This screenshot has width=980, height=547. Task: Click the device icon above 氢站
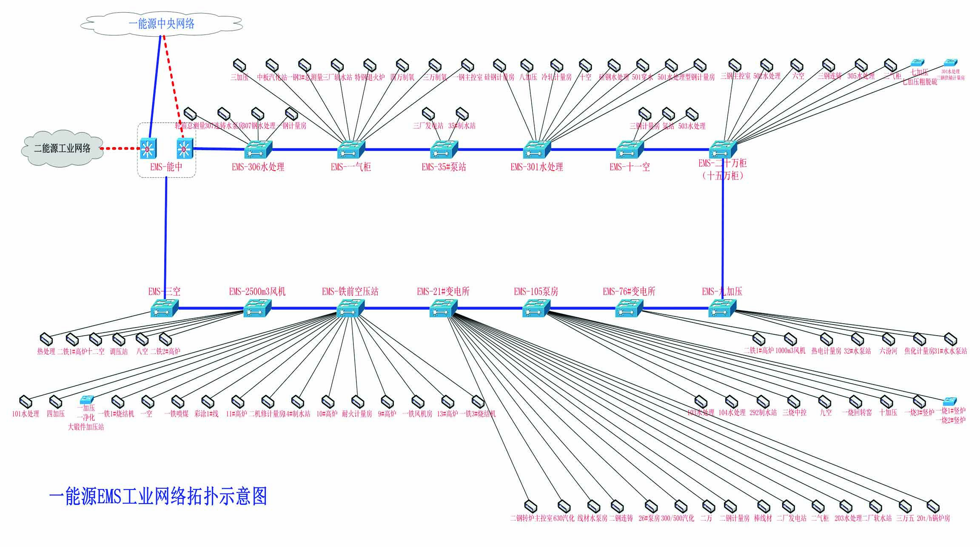point(668,114)
